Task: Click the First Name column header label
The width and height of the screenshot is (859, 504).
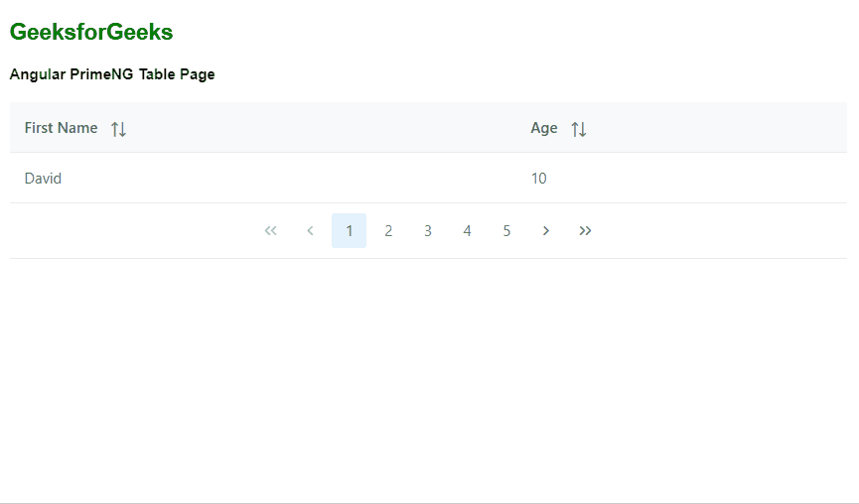Action: pos(62,128)
